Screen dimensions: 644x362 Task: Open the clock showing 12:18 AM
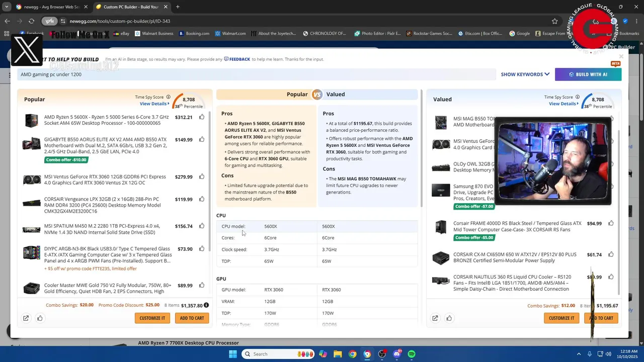pyautogui.click(x=627, y=354)
